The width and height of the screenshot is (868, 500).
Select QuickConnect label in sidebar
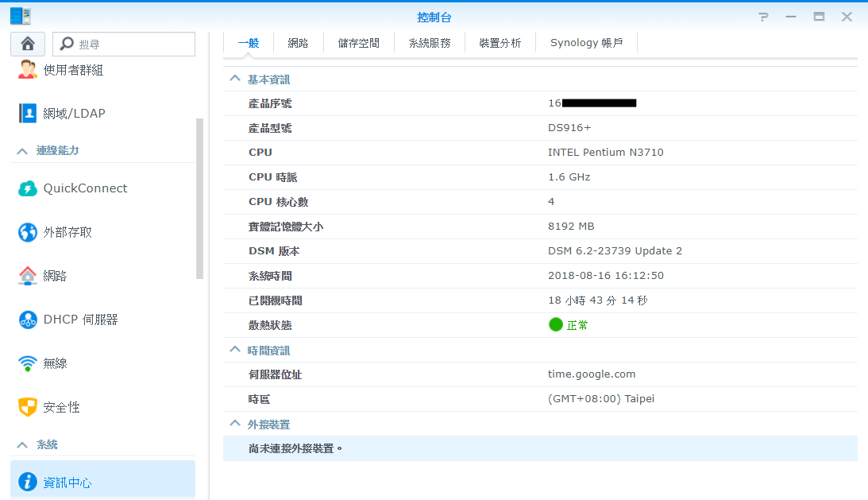[85, 188]
